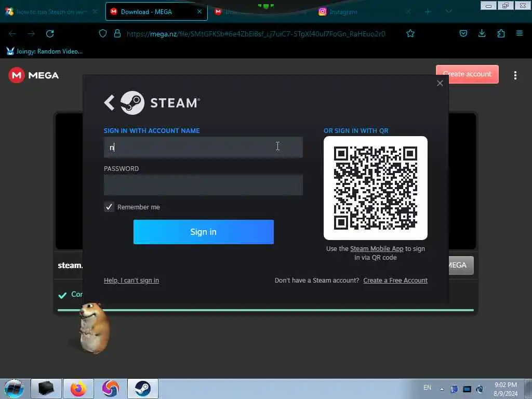This screenshot has width=532, height=399.
Task: Close the Steam sign-in dialog
Action: pos(440,83)
